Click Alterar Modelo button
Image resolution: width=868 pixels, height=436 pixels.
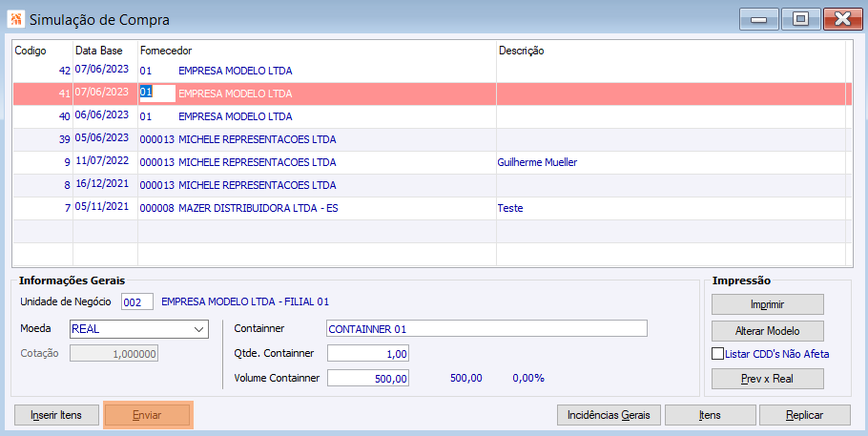767,331
